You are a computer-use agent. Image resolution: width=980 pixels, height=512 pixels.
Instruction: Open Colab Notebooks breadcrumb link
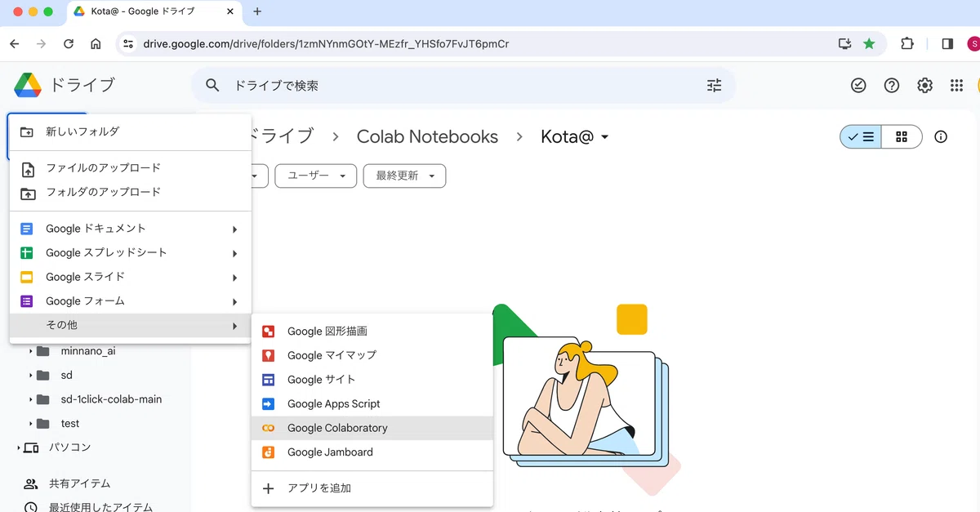pos(427,136)
